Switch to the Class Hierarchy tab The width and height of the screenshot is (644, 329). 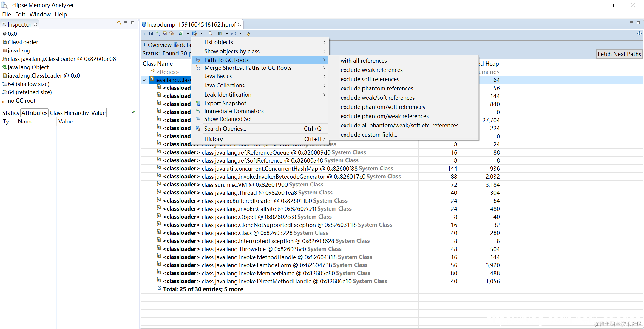[x=69, y=113]
